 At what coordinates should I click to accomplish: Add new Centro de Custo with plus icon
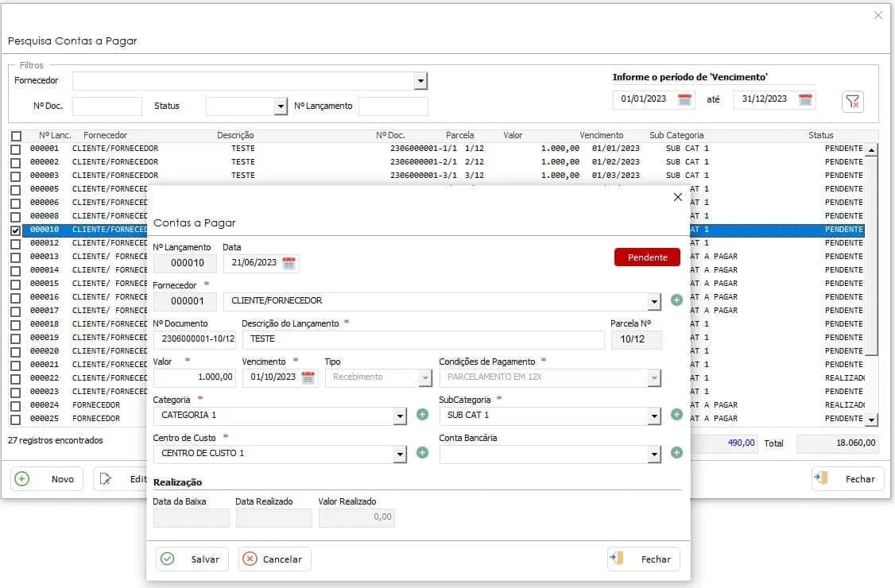pyautogui.click(x=422, y=453)
